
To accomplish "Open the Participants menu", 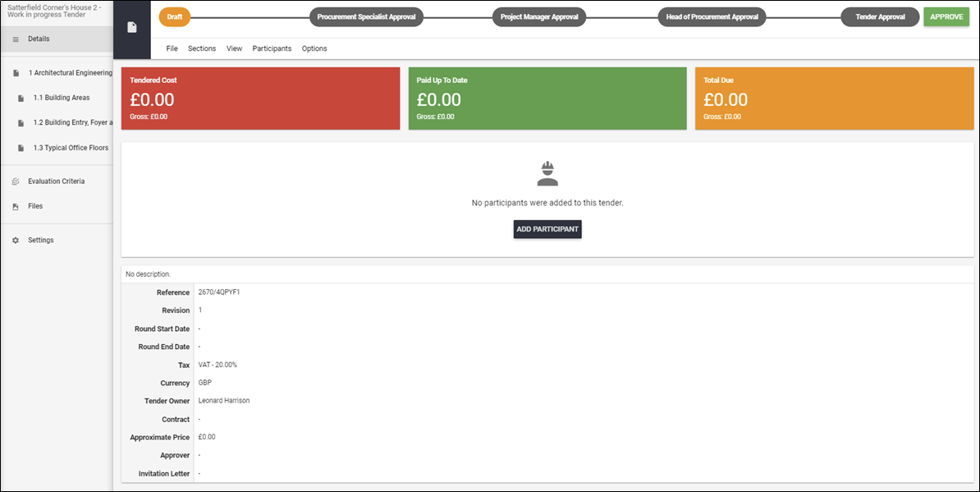I will tap(272, 48).
